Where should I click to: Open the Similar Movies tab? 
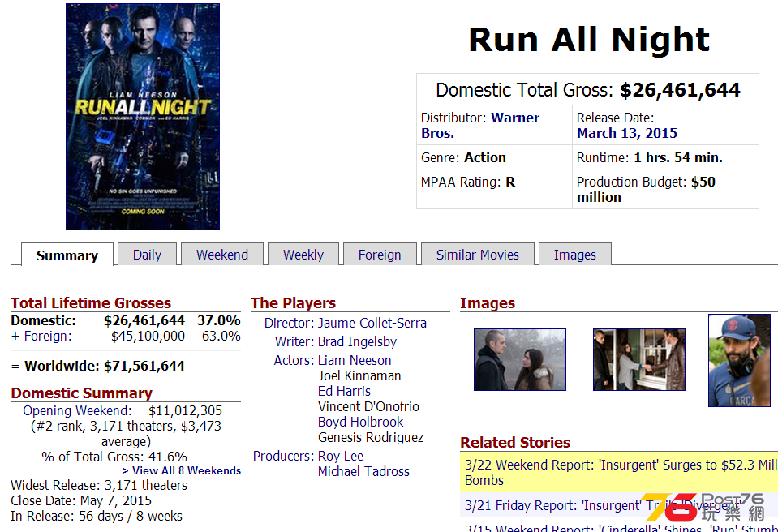477,255
